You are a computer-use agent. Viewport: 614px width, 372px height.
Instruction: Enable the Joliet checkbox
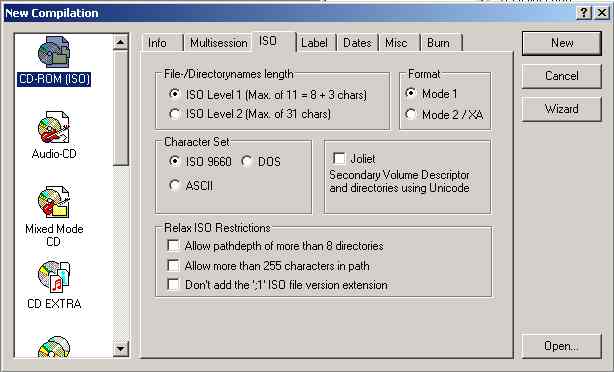(339, 159)
